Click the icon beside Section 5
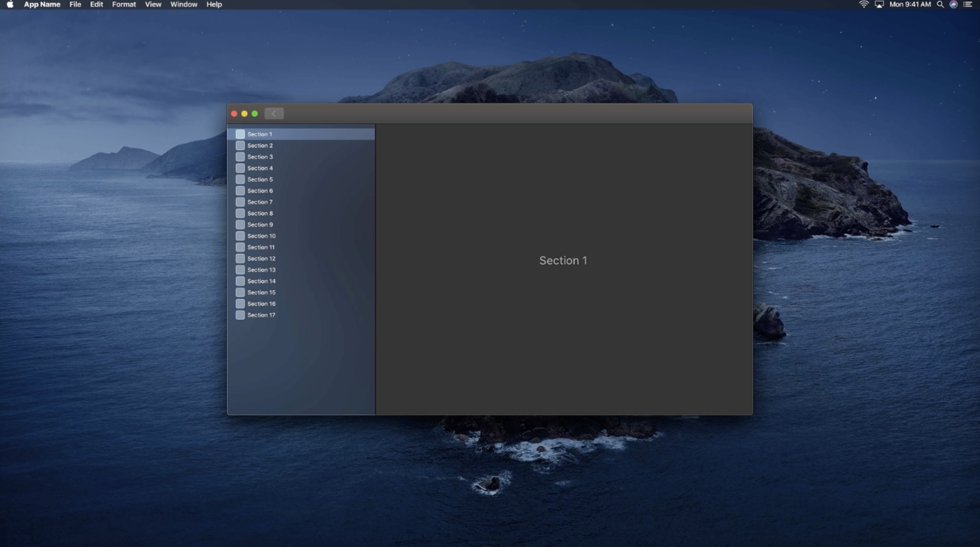This screenshot has width=980, height=547. [240, 180]
